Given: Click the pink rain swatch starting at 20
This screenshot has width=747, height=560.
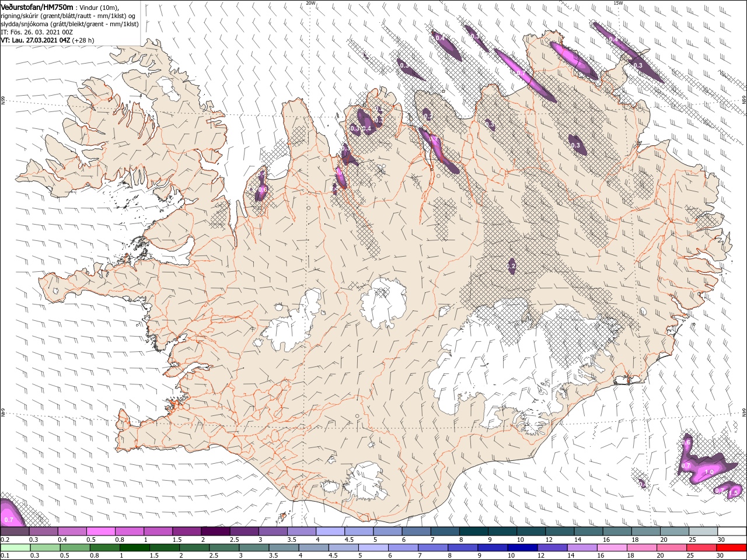Looking at the screenshot, I should (672, 548).
